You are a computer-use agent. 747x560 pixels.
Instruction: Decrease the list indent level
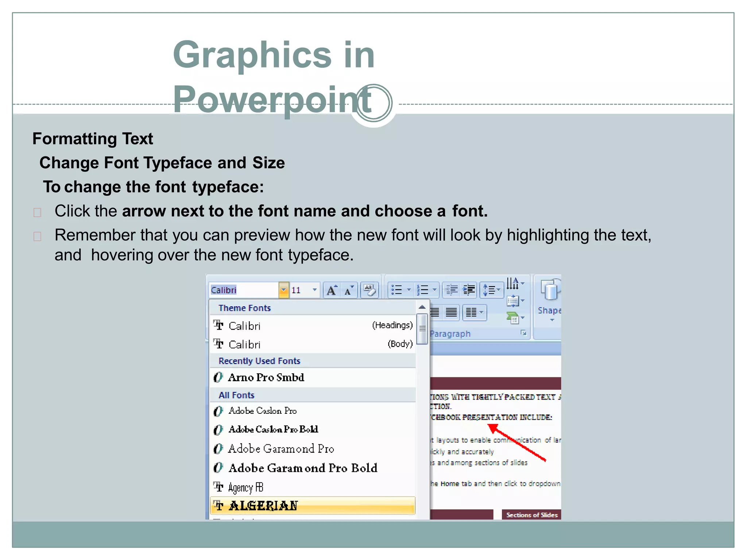click(452, 290)
